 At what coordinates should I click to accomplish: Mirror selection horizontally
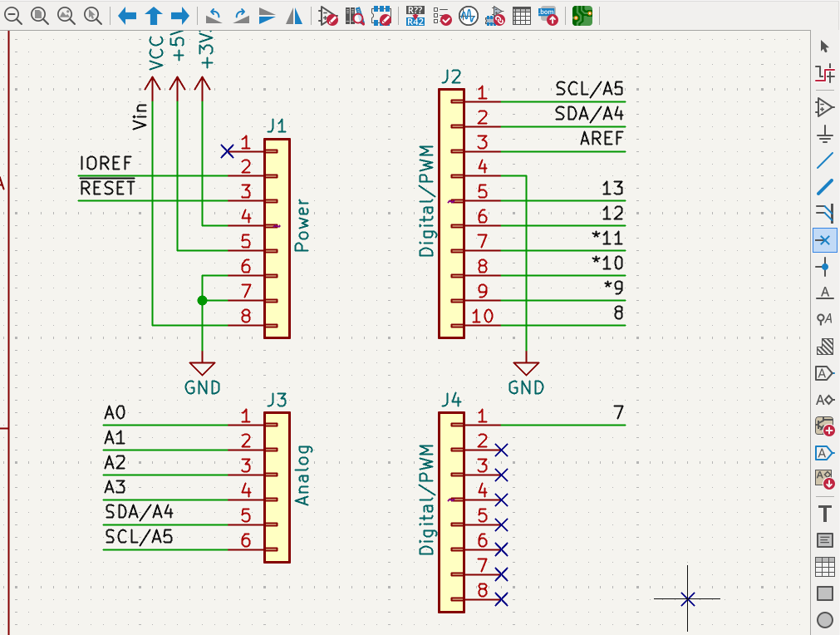[x=294, y=15]
